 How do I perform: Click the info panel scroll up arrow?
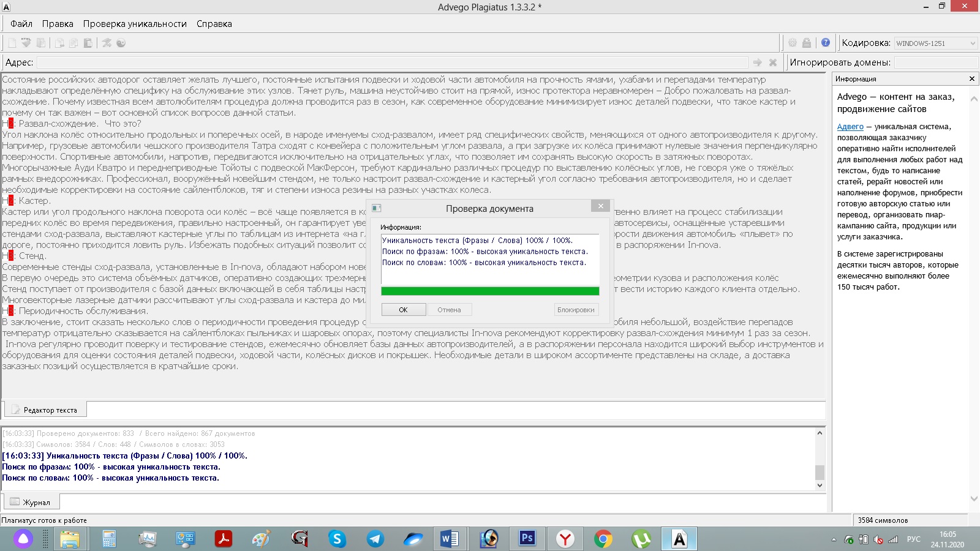pyautogui.click(x=974, y=98)
